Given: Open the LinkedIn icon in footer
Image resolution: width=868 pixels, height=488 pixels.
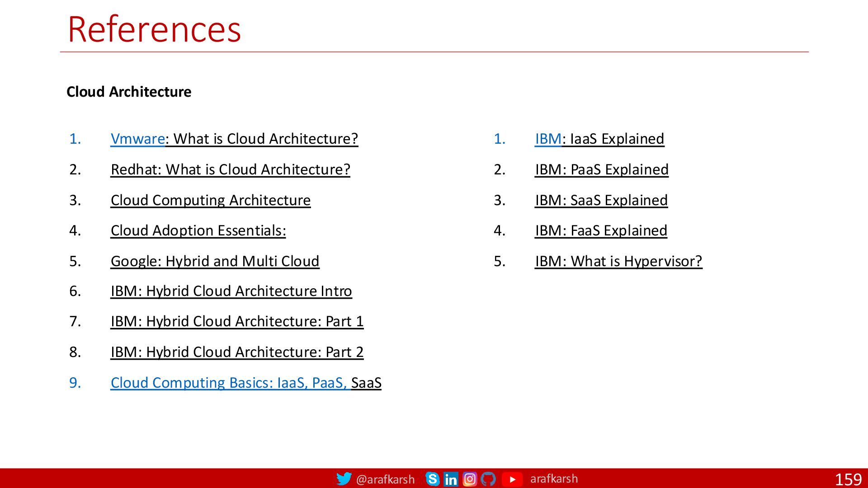Looking at the screenshot, I should tap(451, 479).
